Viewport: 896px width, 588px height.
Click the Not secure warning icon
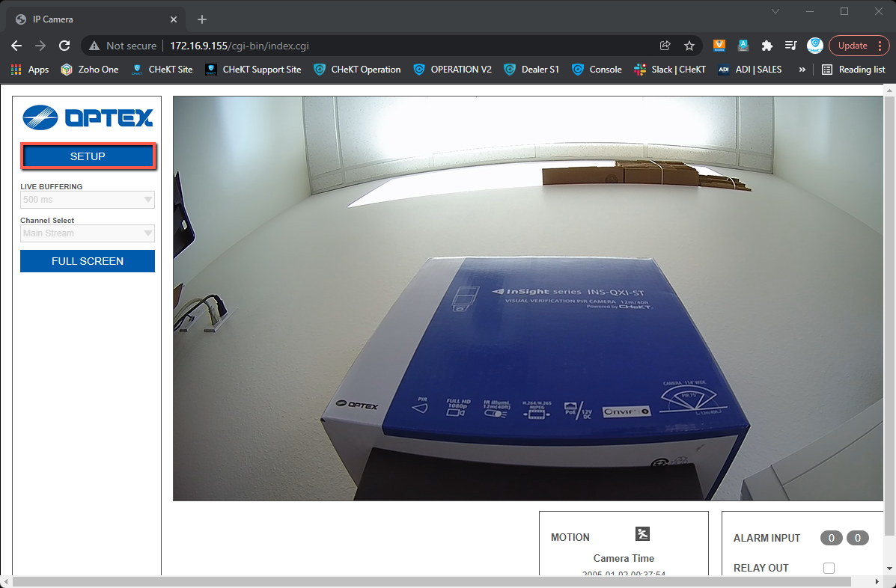point(94,46)
